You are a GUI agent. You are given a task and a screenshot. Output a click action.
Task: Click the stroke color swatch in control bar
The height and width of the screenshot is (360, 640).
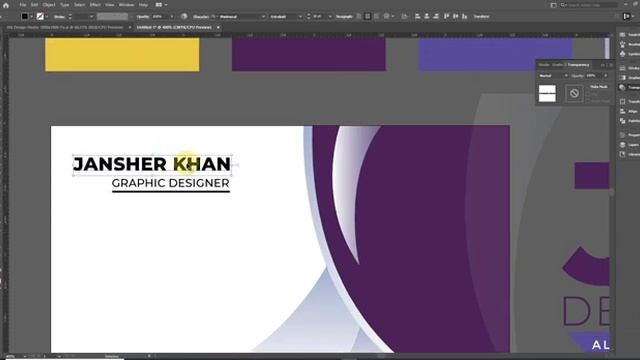40,16
